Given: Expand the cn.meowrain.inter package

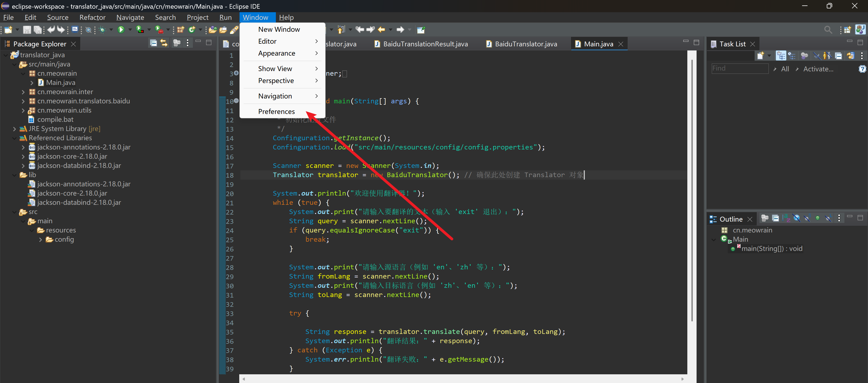Looking at the screenshot, I should tap(23, 92).
